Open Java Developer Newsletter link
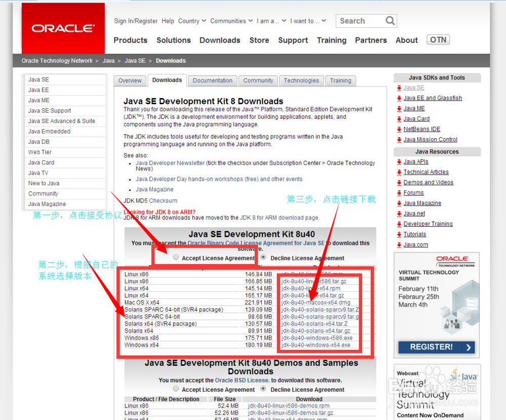 tap(170, 163)
